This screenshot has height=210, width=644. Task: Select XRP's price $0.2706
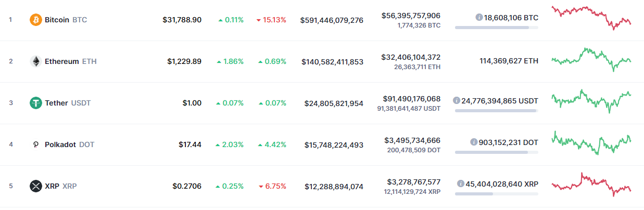click(187, 186)
